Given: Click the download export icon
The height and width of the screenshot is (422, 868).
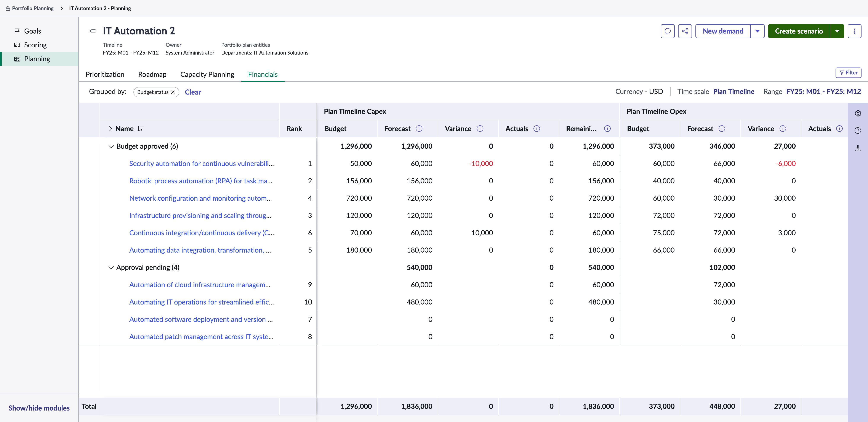Looking at the screenshot, I should (x=858, y=148).
